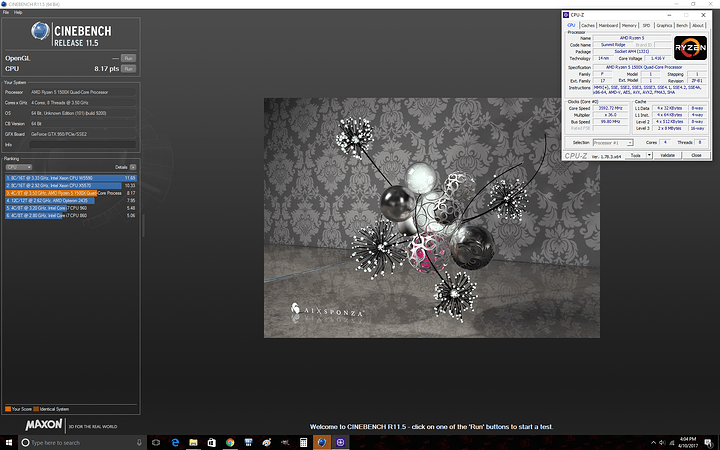
Task: Switch to the CPU-Z Memory tab
Action: [629, 25]
